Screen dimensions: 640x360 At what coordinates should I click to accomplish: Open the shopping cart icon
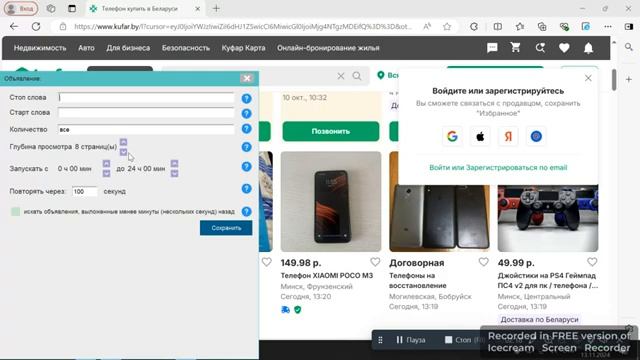[x=516, y=47]
